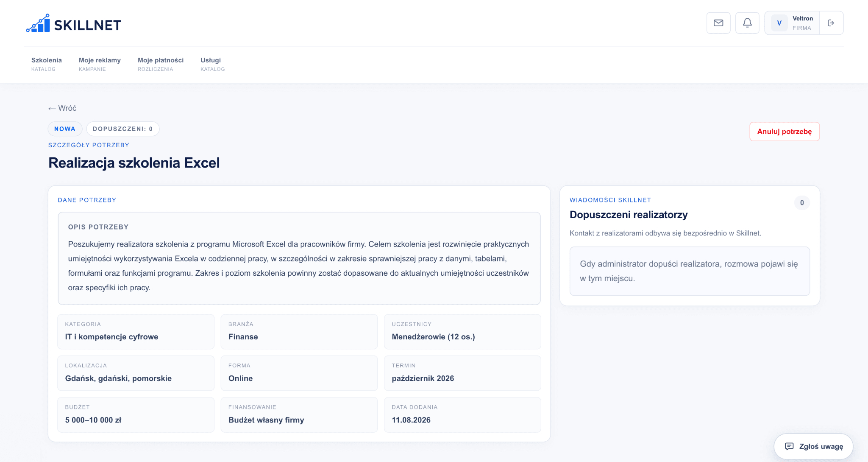Screen dimensions: 868x462
Task: Click the NOWA status badge
Action: point(65,129)
